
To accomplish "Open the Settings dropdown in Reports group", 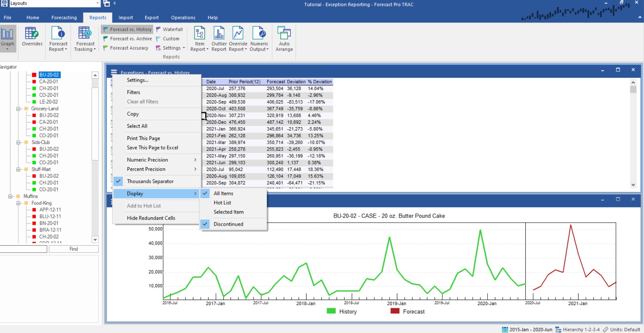I will tap(171, 48).
